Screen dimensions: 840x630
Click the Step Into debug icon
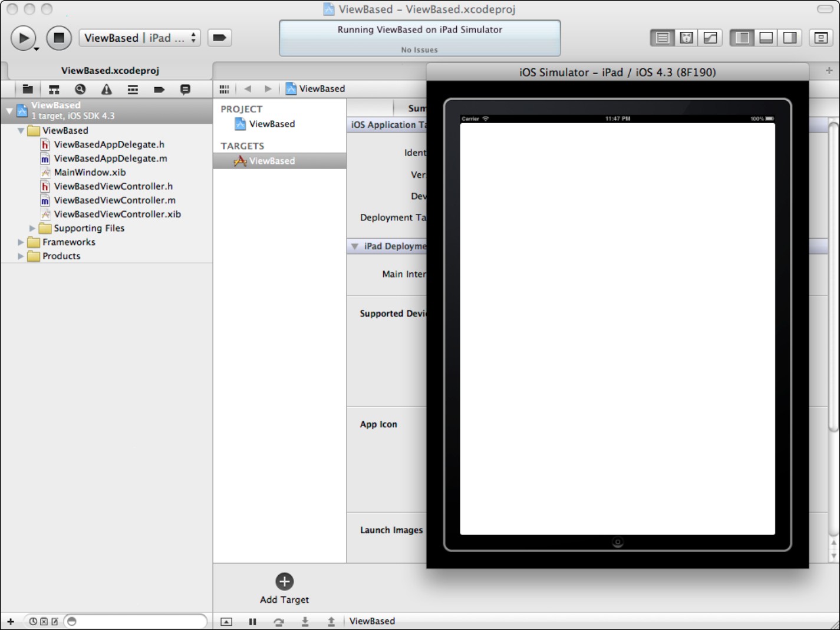click(x=305, y=622)
